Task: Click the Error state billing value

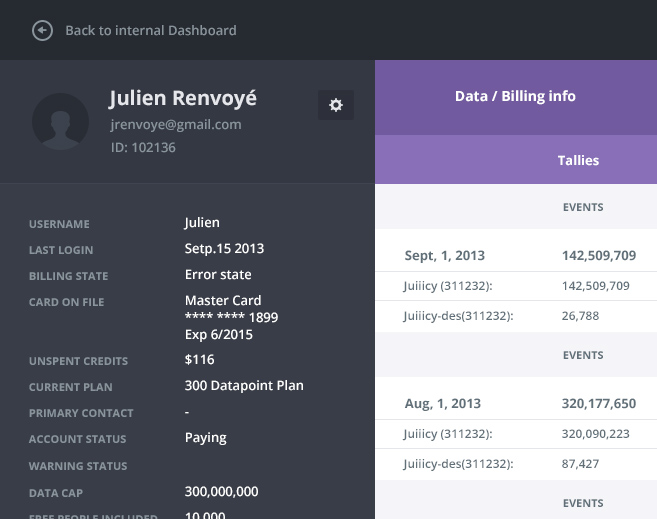Action: (x=218, y=275)
